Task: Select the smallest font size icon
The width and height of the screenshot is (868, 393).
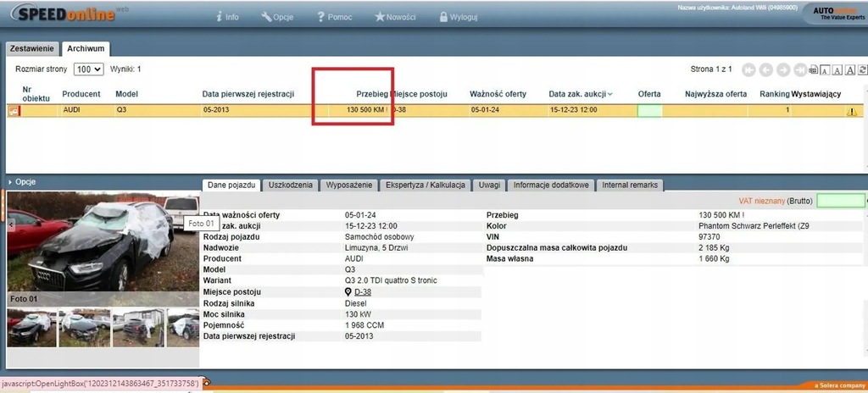Action: [825, 70]
